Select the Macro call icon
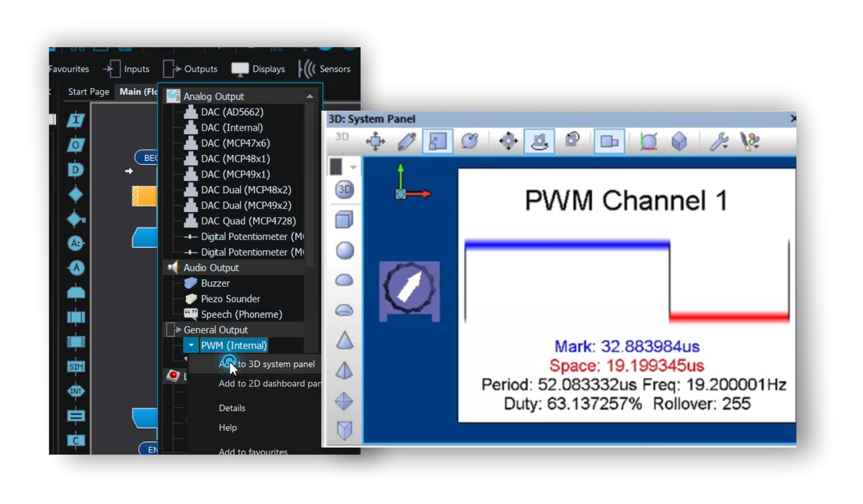863x504 pixels. [x=76, y=317]
